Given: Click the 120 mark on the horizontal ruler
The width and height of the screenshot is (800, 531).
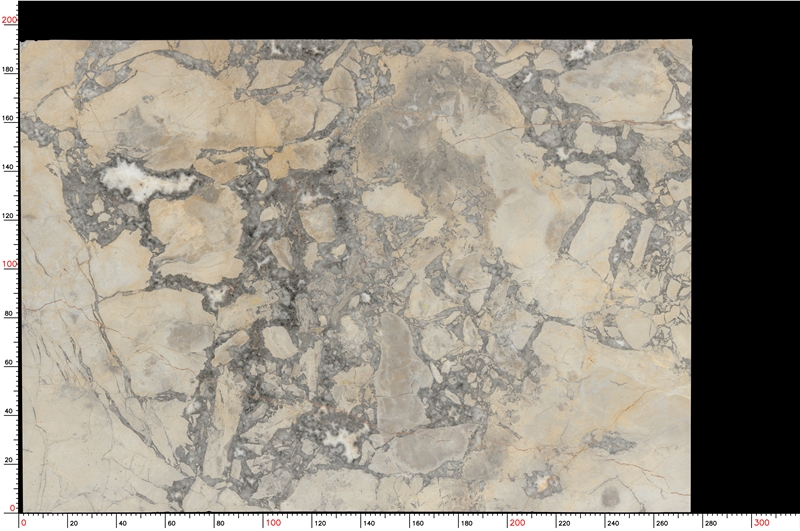Looking at the screenshot, I should click(320, 523).
